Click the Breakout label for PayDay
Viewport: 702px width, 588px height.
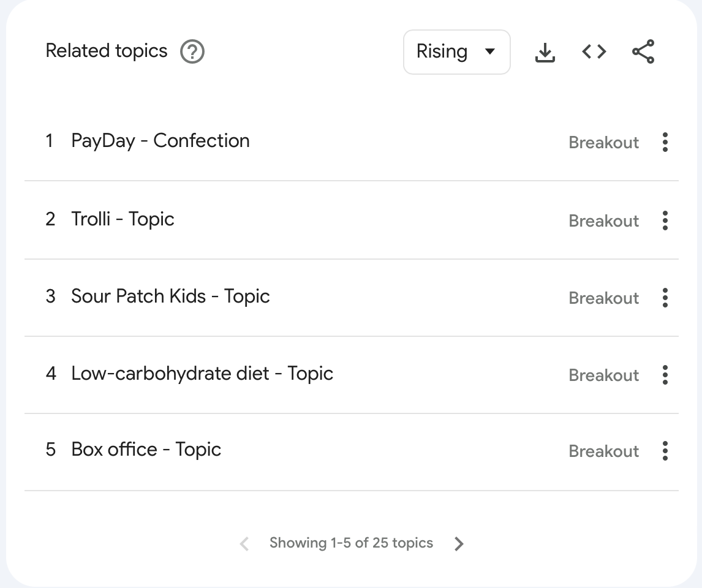click(x=603, y=143)
